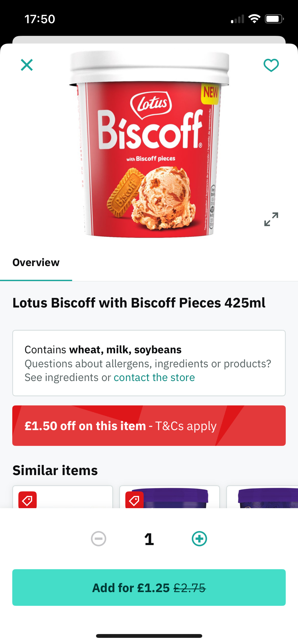Image resolution: width=298 pixels, height=644 pixels.
Task: Decrease quantity with the minus icon
Action: [x=99, y=539]
